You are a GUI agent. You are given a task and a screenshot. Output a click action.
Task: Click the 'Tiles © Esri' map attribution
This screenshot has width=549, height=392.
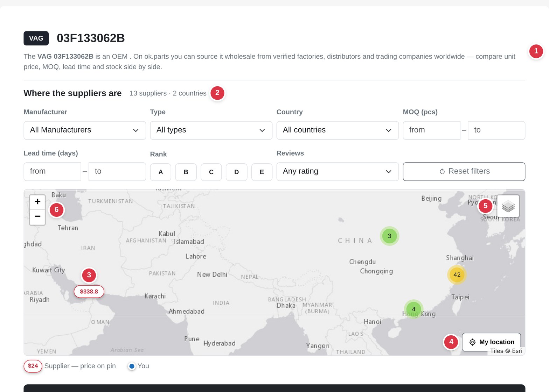(x=506, y=351)
